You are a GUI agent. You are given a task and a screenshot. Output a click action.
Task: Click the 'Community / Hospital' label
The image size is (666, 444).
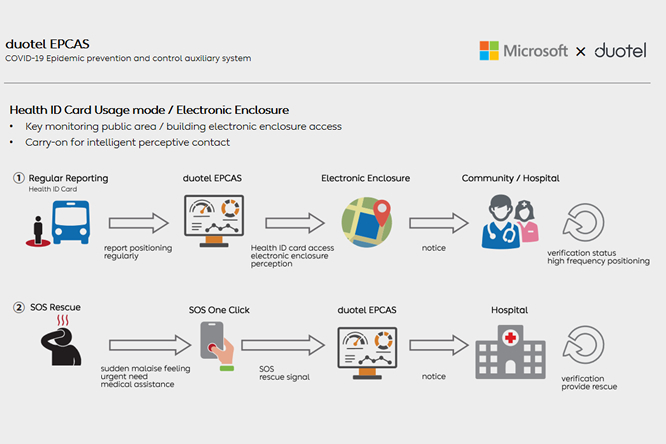pyautogui.click(x=511, y=178)
